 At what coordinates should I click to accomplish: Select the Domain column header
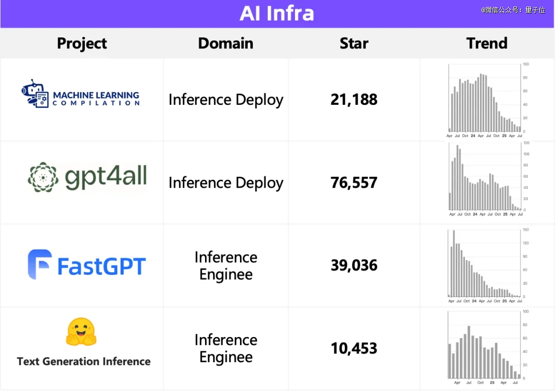[226, 43]
